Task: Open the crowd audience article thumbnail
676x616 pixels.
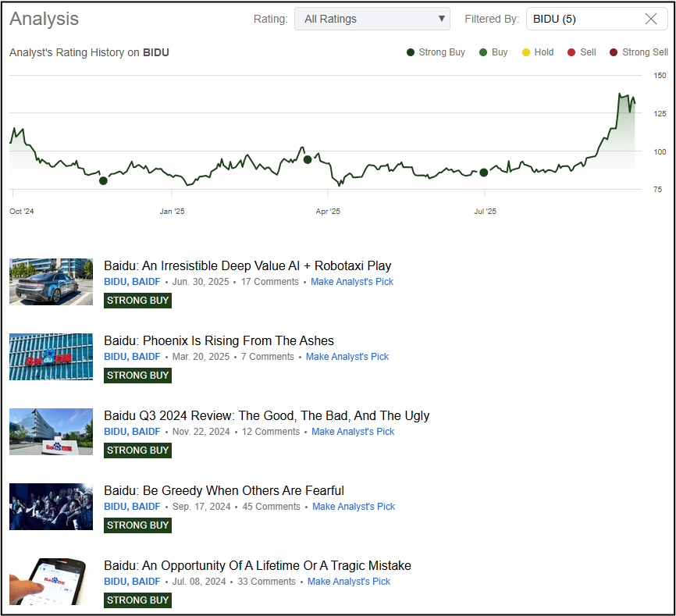Action: click(51, 506)
